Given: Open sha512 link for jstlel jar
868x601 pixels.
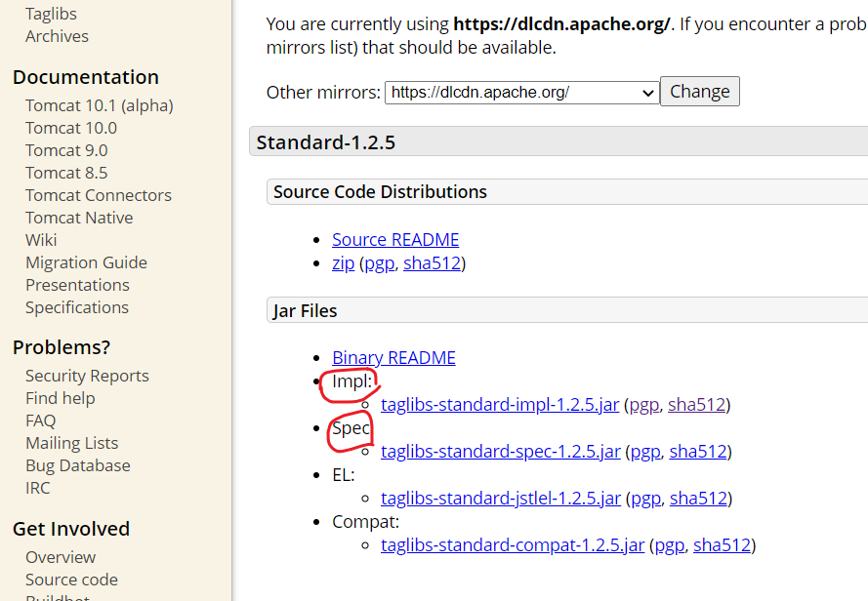Looking at the screenshot, I should coord(698,499).
